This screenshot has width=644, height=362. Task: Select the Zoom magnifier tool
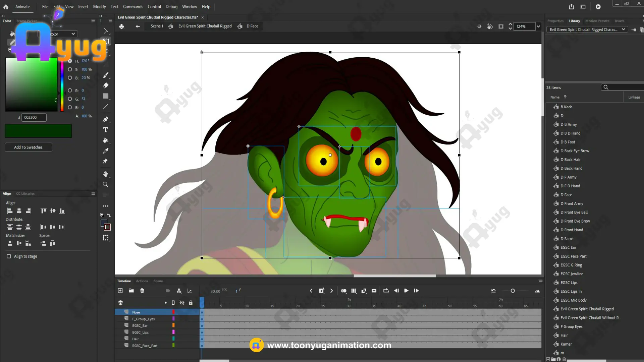pos(106,185)
